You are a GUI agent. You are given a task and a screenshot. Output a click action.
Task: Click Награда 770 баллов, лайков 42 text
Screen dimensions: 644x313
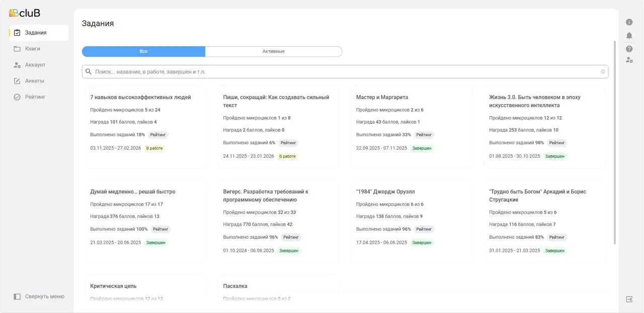[258, 225]
